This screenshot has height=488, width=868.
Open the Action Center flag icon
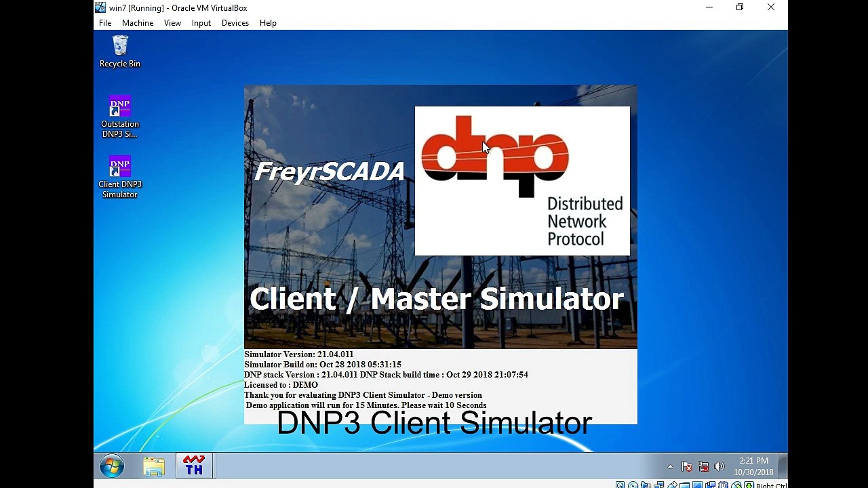[687, 466]
